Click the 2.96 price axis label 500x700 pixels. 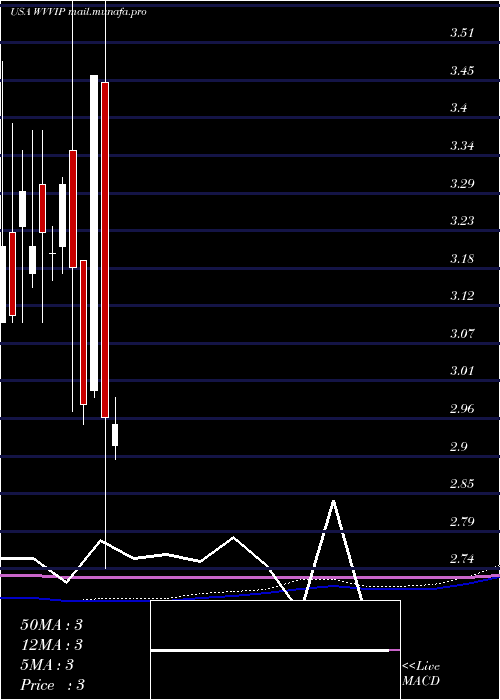tap(462, 409)
